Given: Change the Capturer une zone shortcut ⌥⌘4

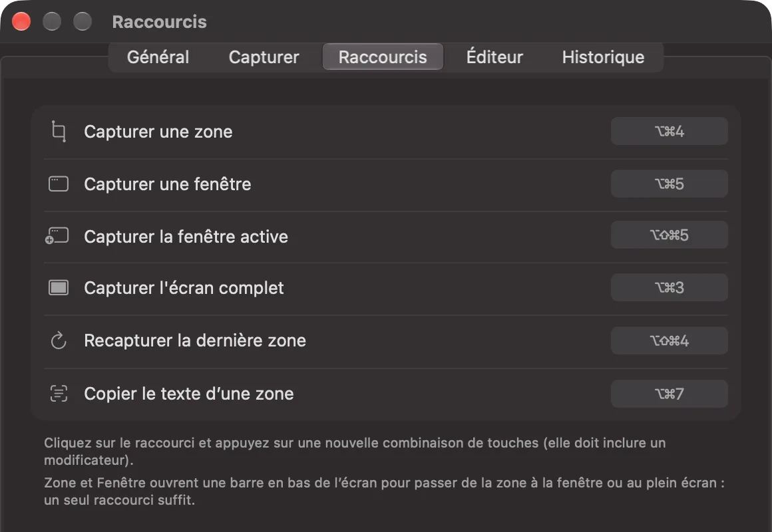Looking at the screenshot, I should tap(669, 132).
